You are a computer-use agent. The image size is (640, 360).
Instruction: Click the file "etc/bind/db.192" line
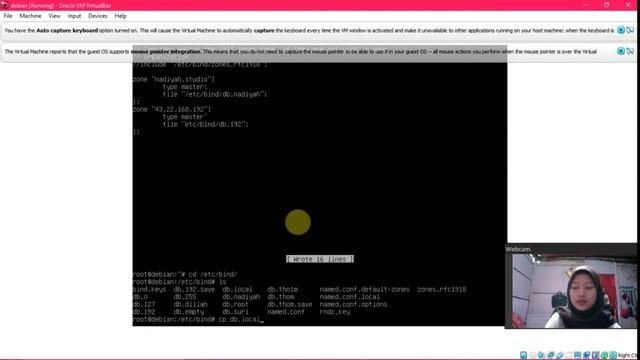pyautogui.click(x=205, y=124)
